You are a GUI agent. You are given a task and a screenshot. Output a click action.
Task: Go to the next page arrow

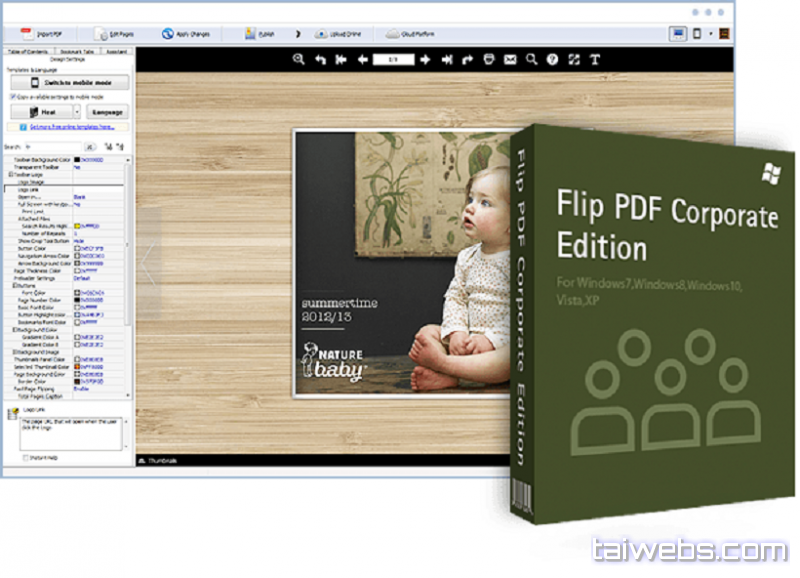pyautogui.click(x=425, y=60)
